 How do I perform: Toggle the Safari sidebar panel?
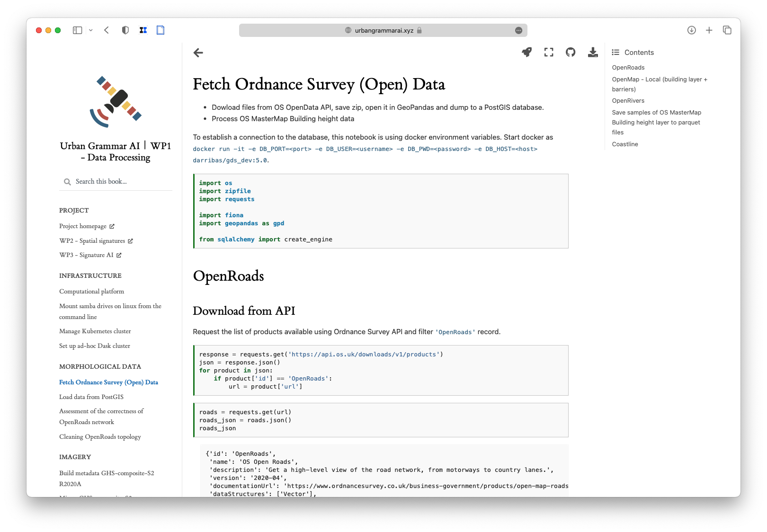(x=78, y=30)
